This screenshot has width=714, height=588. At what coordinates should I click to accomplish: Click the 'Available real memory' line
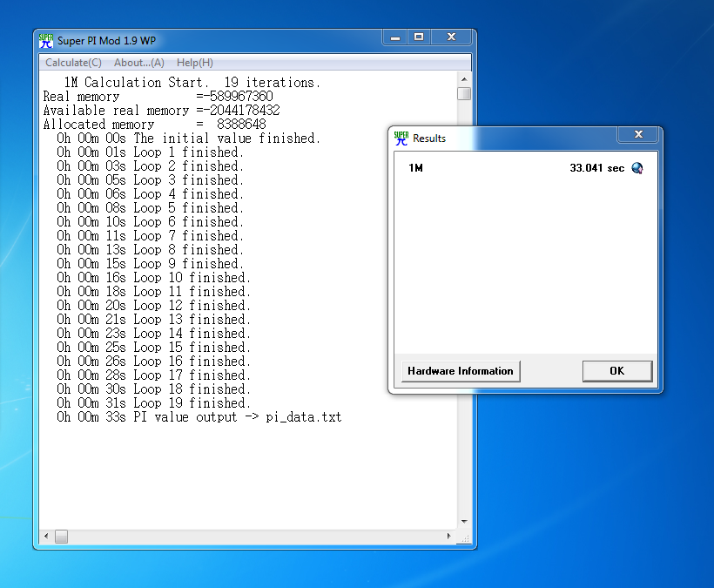[162, 111]
